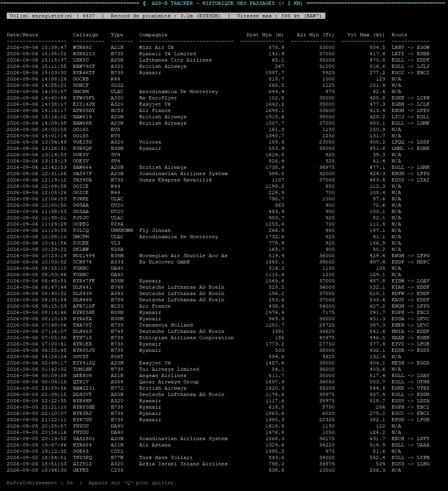Click 'Vitesse max : 598 kt (BAW7)'

[x=280, y=16]
